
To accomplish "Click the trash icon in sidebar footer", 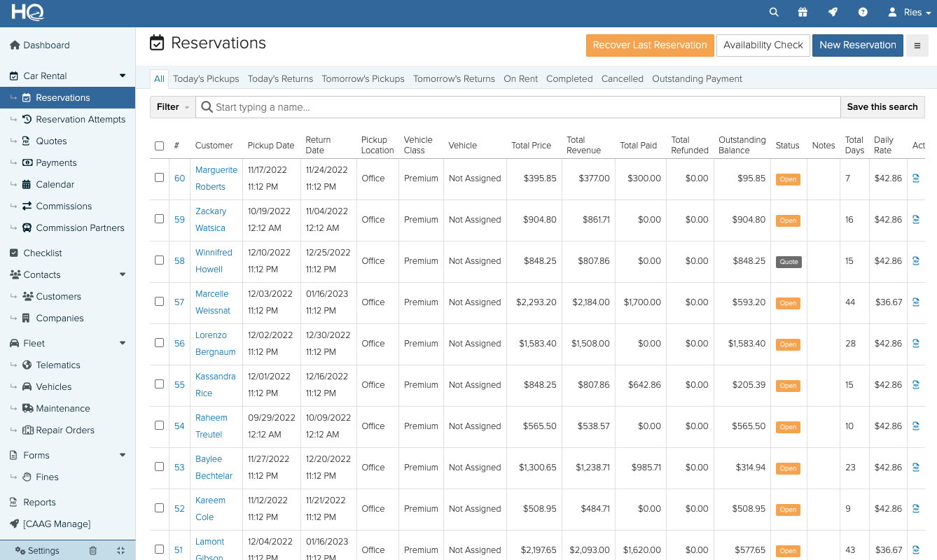I will click(93, 551).
